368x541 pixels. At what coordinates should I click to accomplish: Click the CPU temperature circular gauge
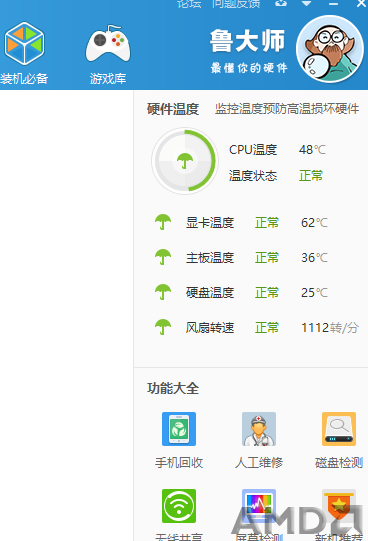tap(185, 161)
